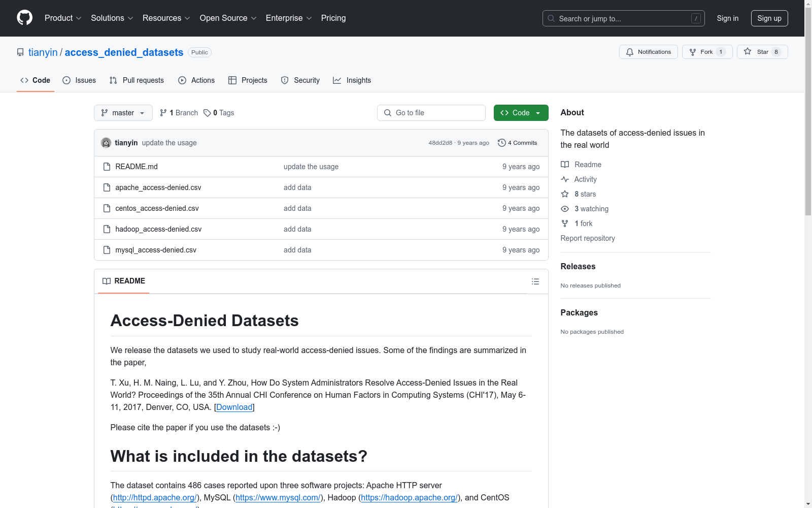
Task: Click the star icon beside 8 stars
Action: click(x=565, y=194)
